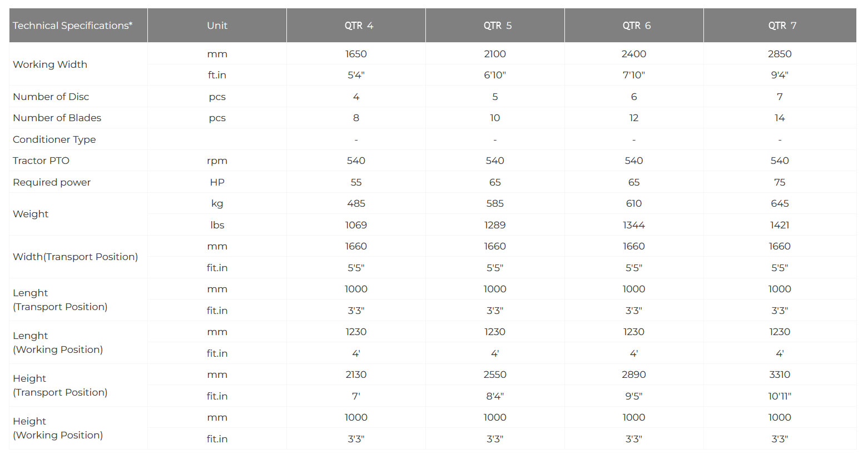Image resolution: width=868 pixels, height=459 pixels.
Task: Click the Working Width row label
Action: pos(50,64)
